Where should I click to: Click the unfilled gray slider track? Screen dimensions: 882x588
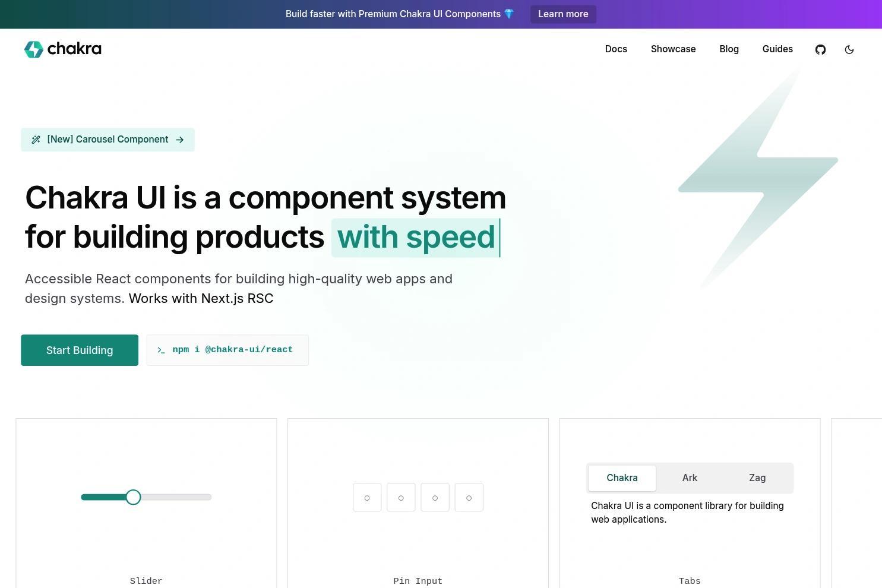(x=176, y=497)
